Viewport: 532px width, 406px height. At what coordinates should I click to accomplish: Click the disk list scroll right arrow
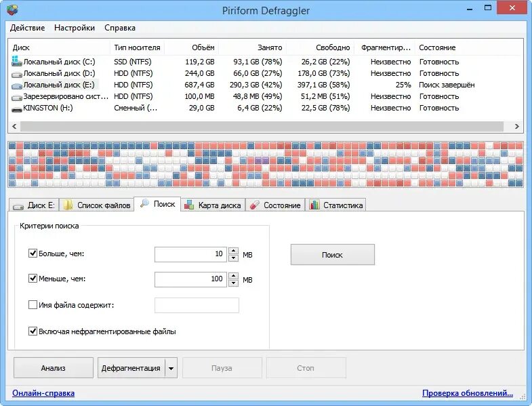(516, 126)
